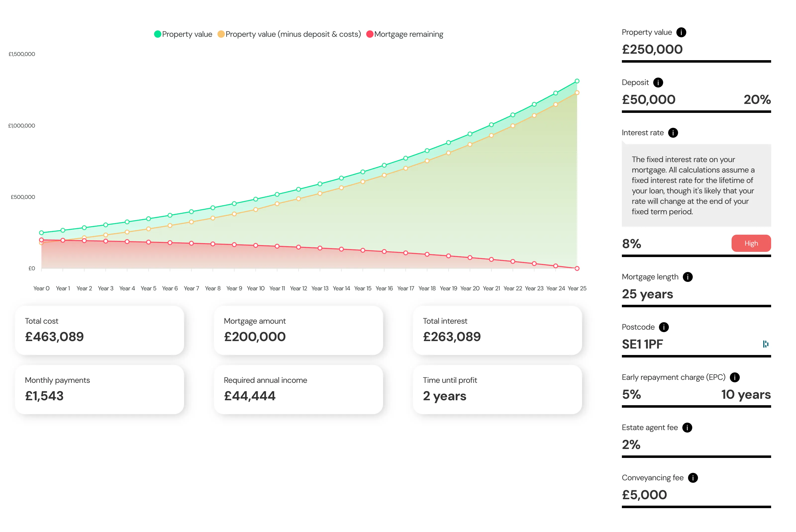Click the Mortgage length info icon
Screen dimensions: 796x532
687,277
